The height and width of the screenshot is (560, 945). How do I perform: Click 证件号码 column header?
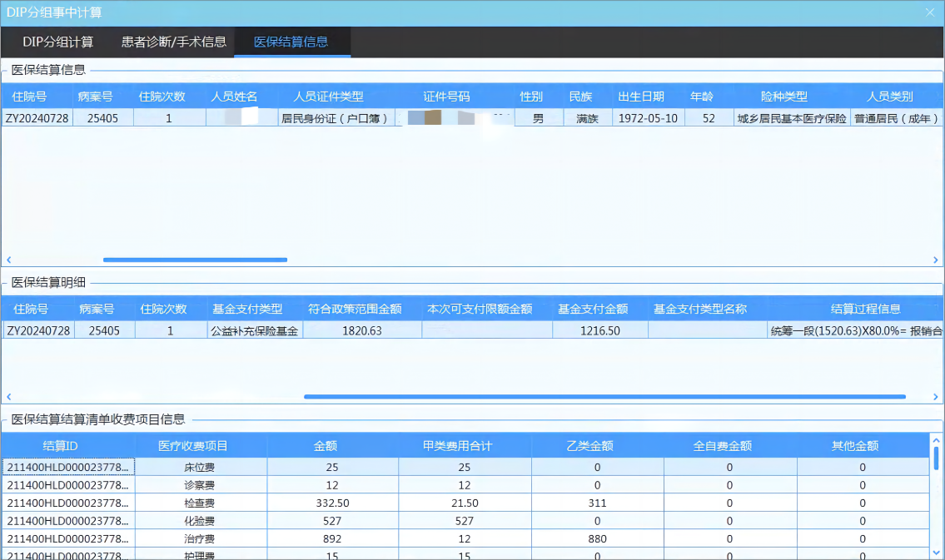(x=446, y=97)
